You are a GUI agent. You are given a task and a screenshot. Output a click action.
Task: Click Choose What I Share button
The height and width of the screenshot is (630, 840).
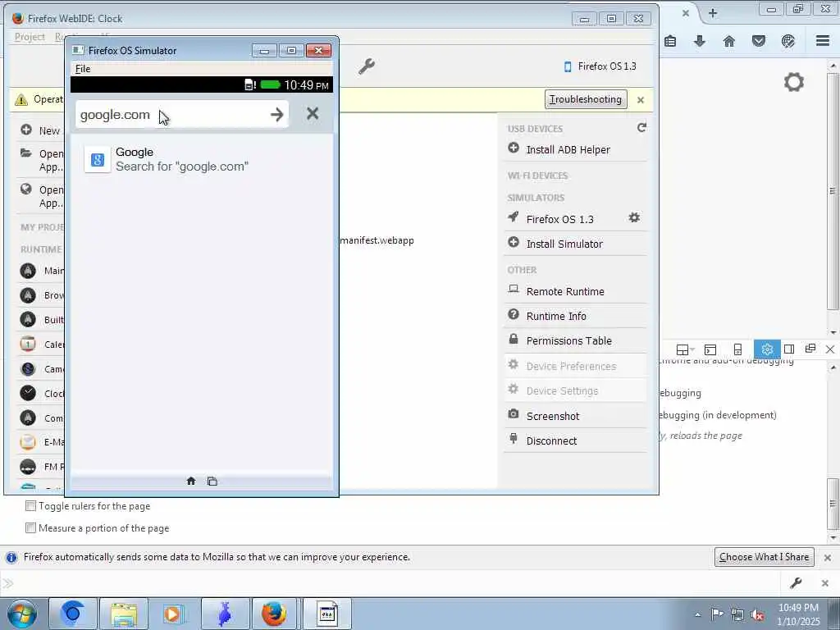coord(764,557)
